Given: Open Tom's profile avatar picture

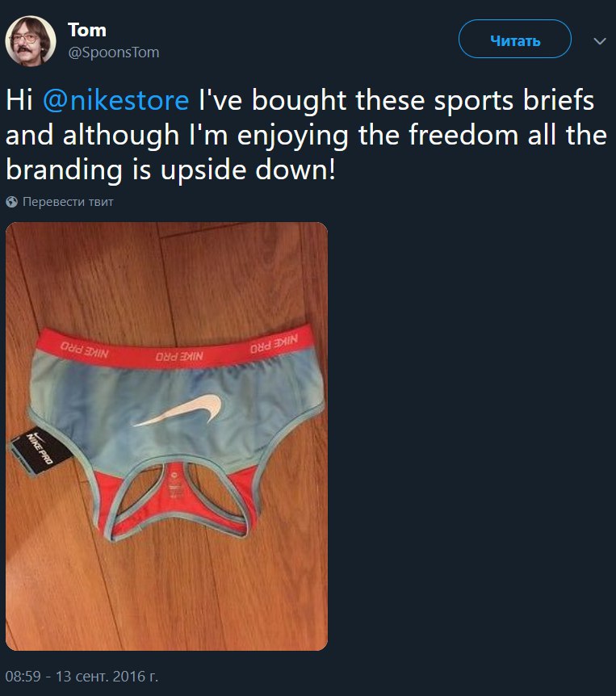Looking at the screenshot, I should 31,41.
